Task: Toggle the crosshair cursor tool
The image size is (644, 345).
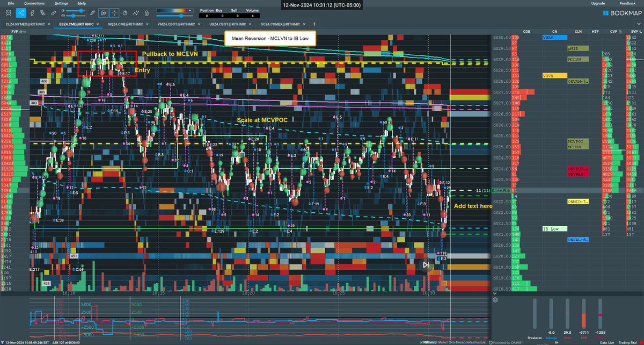Action: click(114, 12)
